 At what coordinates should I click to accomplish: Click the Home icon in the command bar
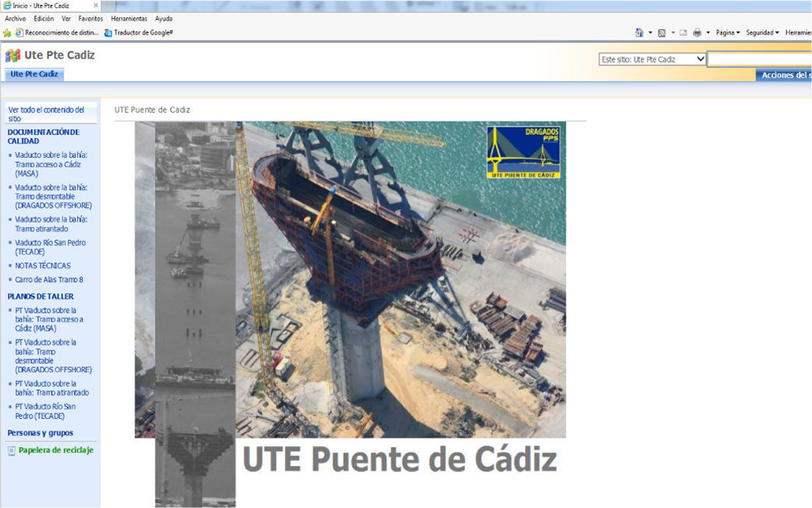[639, 33]
